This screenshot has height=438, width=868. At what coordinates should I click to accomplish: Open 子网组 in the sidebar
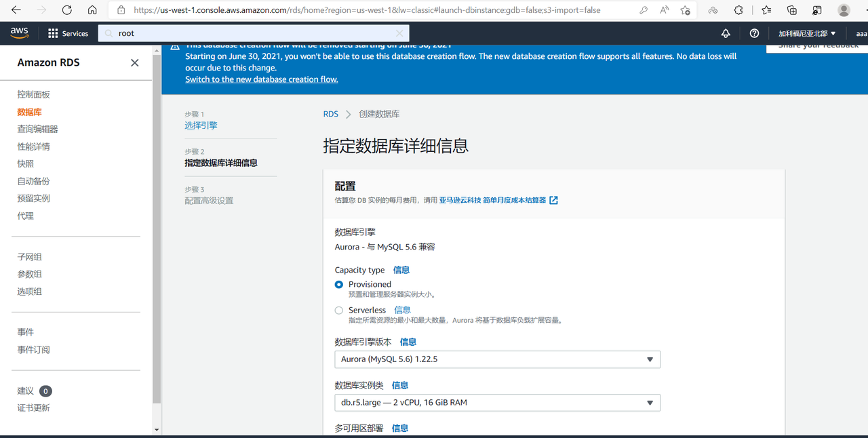[30, 257]
